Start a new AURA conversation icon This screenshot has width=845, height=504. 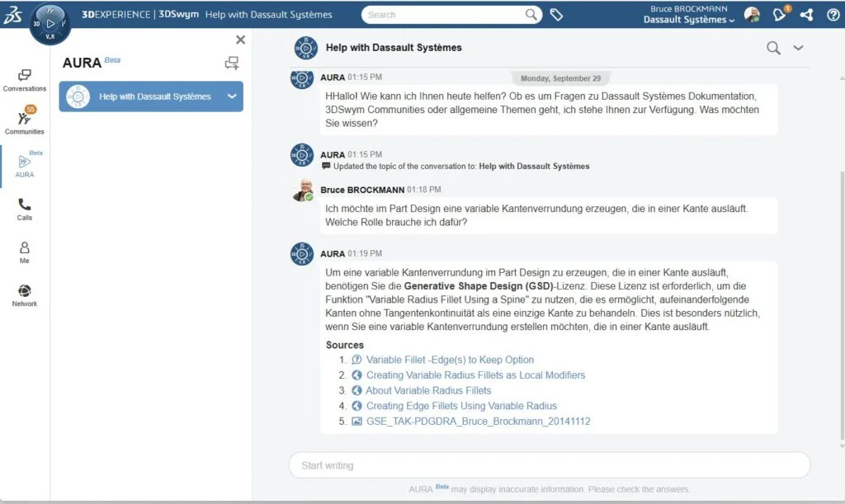(x=232, y=63)
